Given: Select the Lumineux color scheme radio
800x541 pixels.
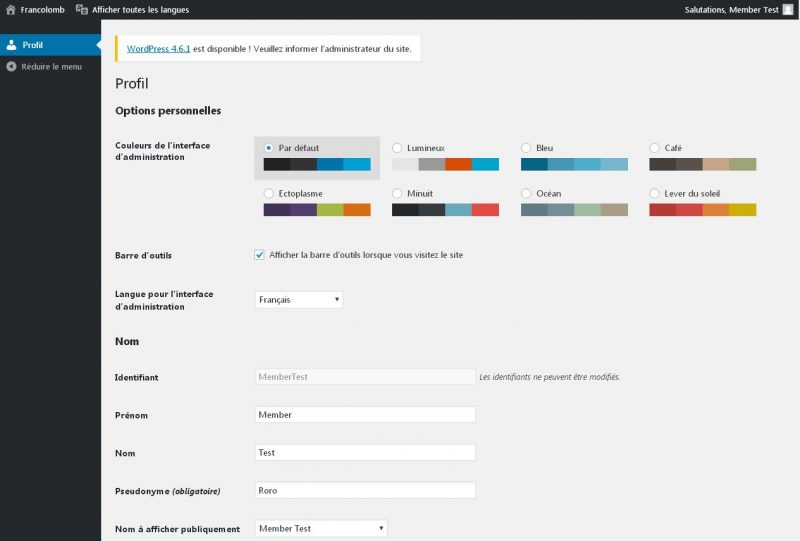Looking at the screenshot, I should pos(397,148).
